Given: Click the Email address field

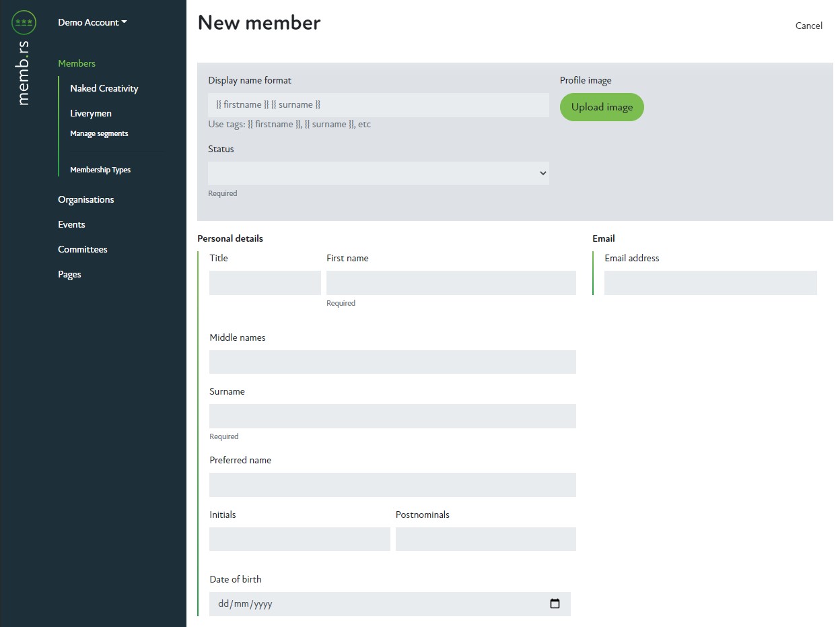Looking at the screenshot, I should [710, 283].
